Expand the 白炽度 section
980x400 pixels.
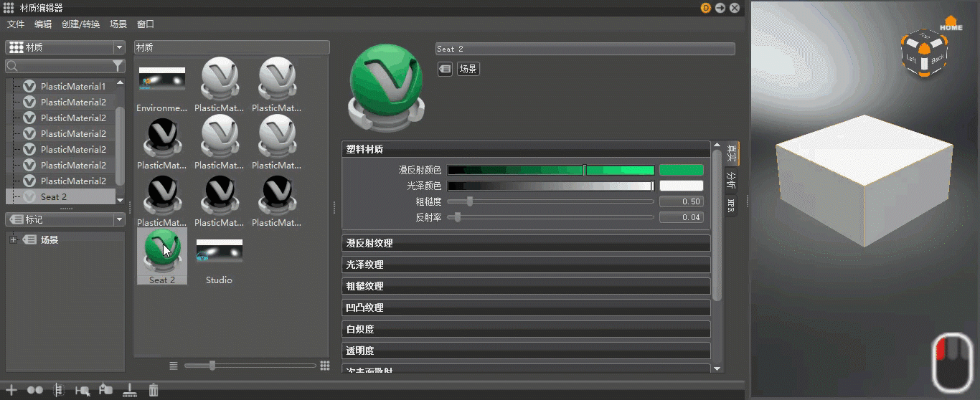tap(526, 329)
